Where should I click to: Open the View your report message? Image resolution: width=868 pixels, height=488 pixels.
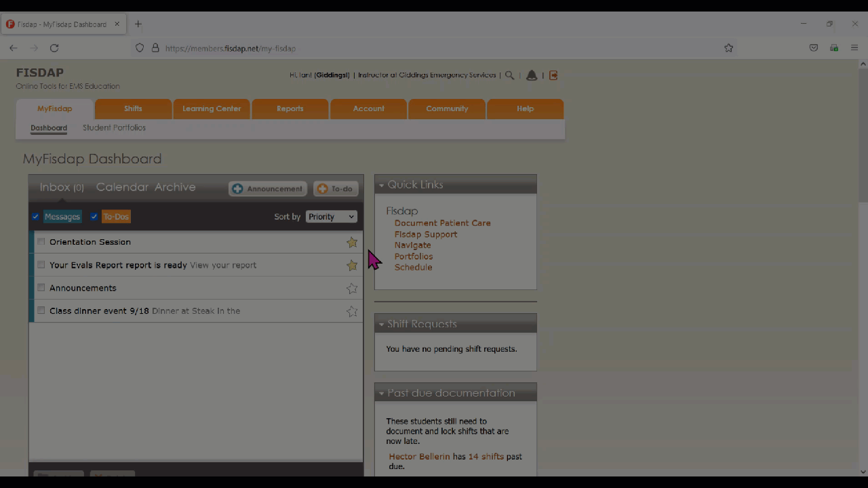pos(223,265)
